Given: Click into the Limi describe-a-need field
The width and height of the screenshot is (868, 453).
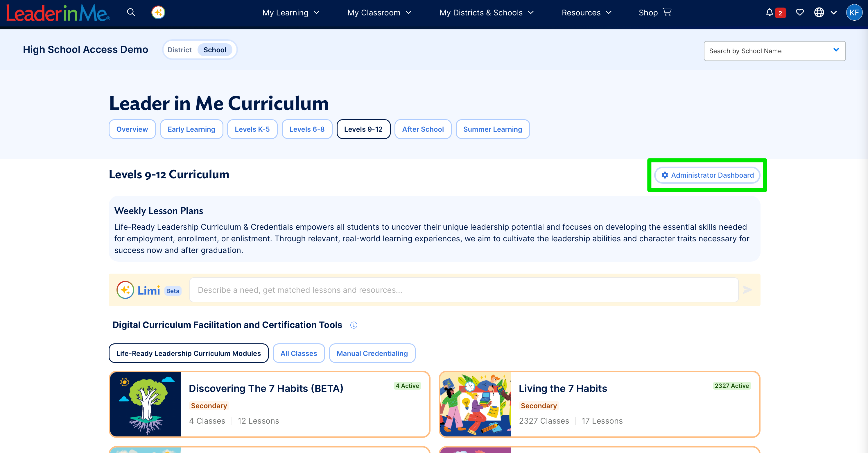Looking at the screenshot, I should pyautogui.click(x=464, y=290).
